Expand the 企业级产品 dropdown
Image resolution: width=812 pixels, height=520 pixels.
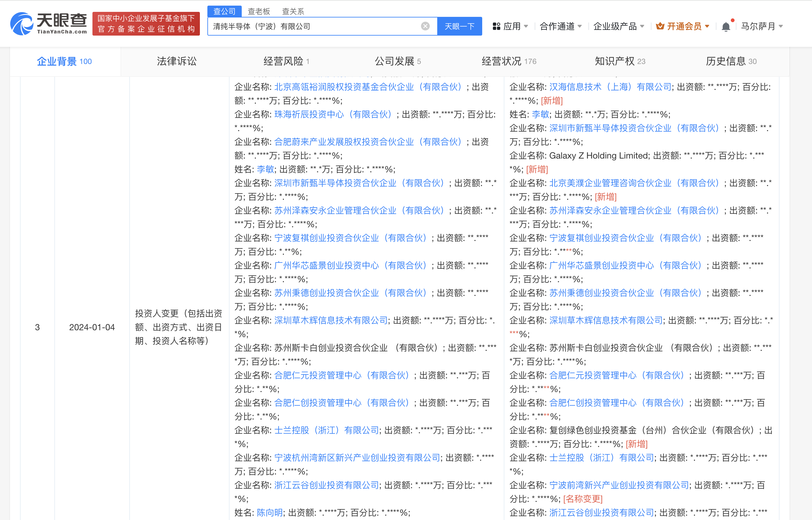pyautogui.click(x=618, y=26)
